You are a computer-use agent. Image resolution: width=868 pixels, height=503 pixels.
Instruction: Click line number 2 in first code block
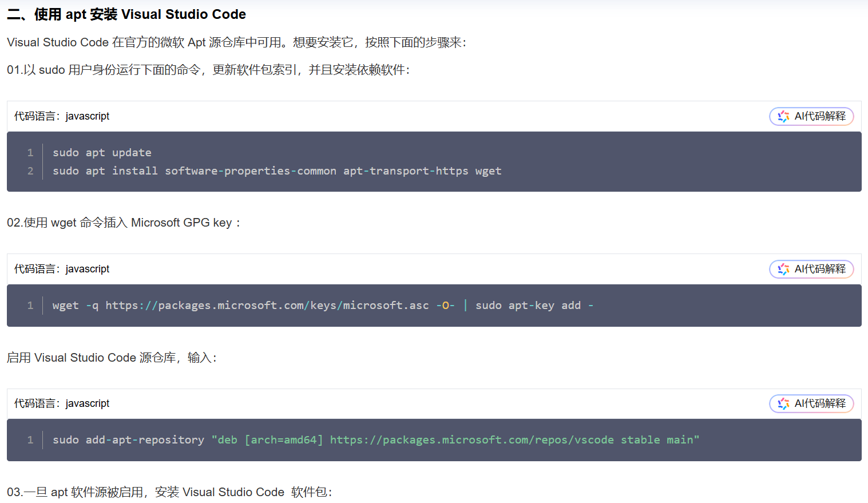click(x=30, y=171)
